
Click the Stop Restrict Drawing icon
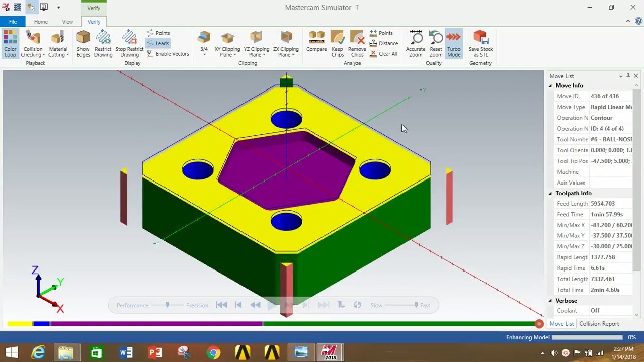pyautogui.click(x=129, y=44)
